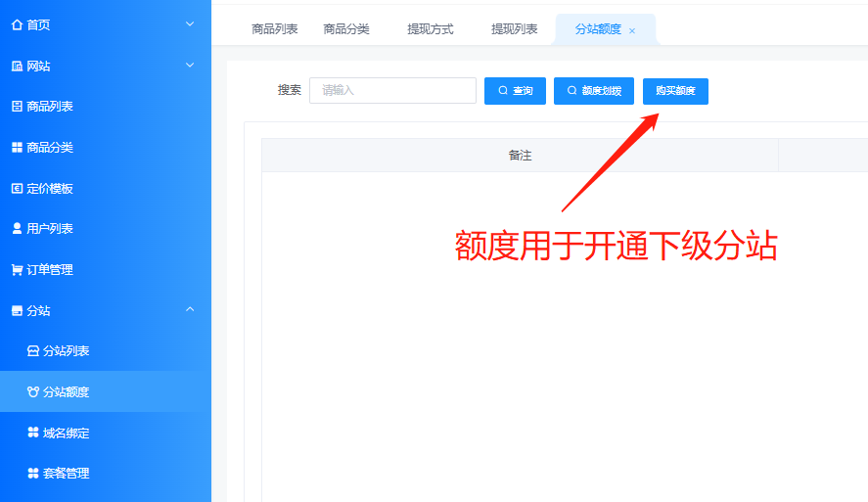
Task: Open the 提现方式 tab
Action: (431, 29)
